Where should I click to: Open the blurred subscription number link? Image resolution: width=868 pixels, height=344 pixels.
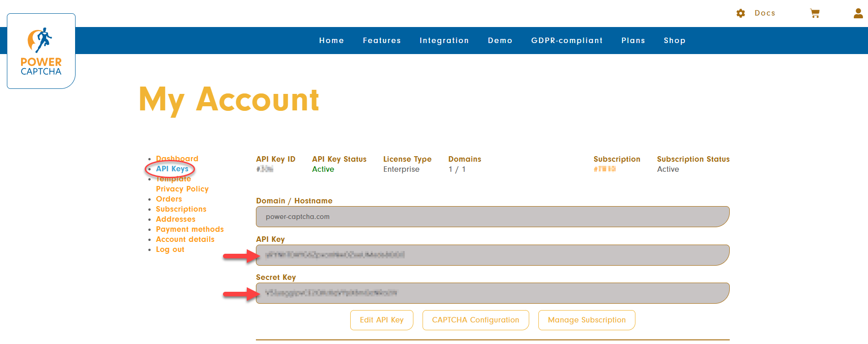pos(605,169)
